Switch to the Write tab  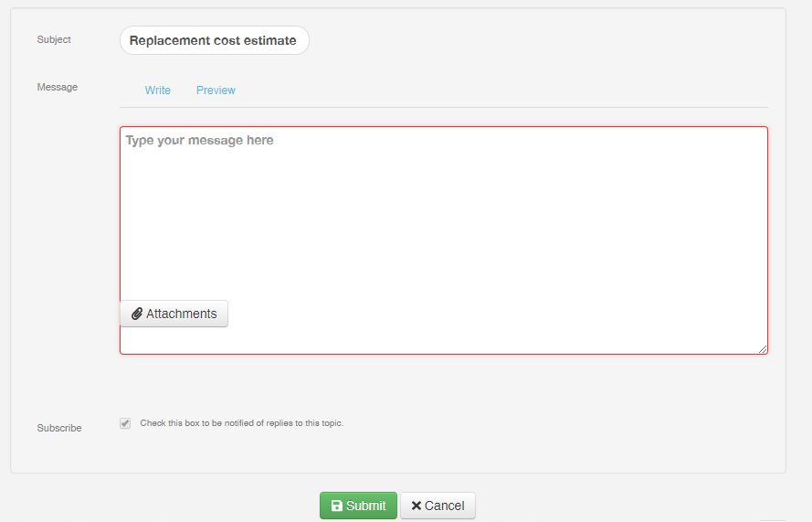point(158,91)
